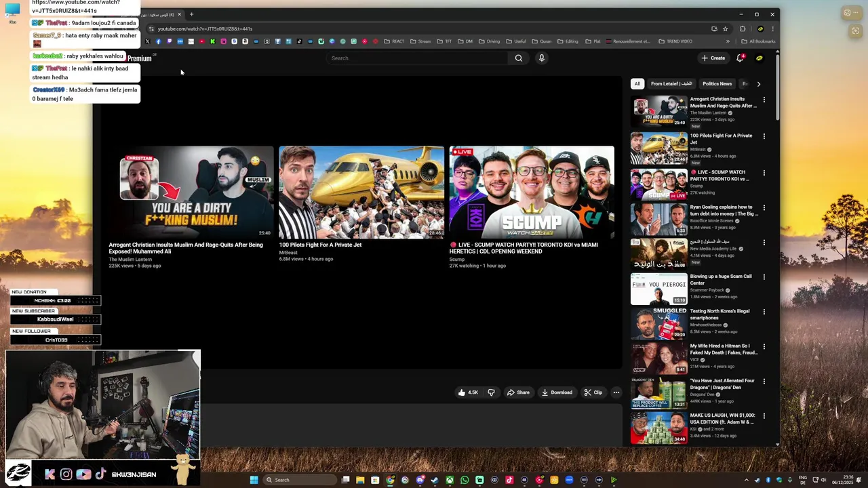
Task: Open end-screen SCUMP WATCH PARTY live thumbnail
Action: [532, 192]
